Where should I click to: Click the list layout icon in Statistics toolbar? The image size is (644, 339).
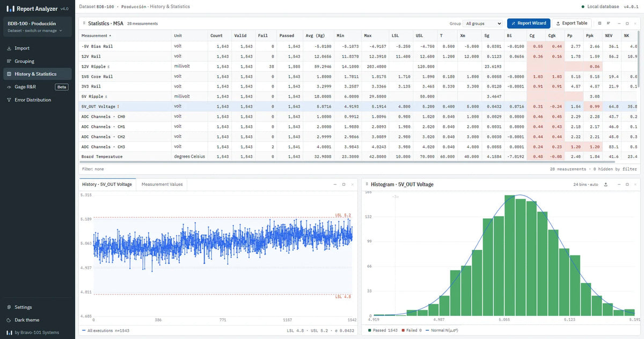click(609, 24)
